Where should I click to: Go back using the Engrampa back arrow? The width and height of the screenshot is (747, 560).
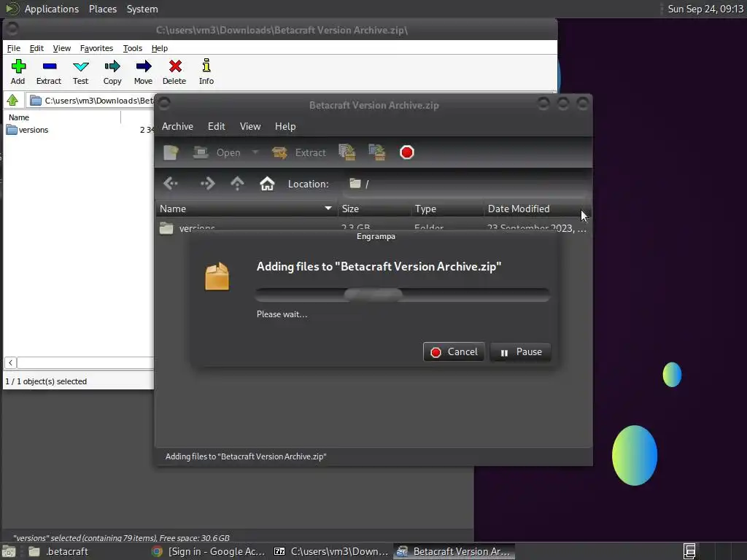point(171,183)
